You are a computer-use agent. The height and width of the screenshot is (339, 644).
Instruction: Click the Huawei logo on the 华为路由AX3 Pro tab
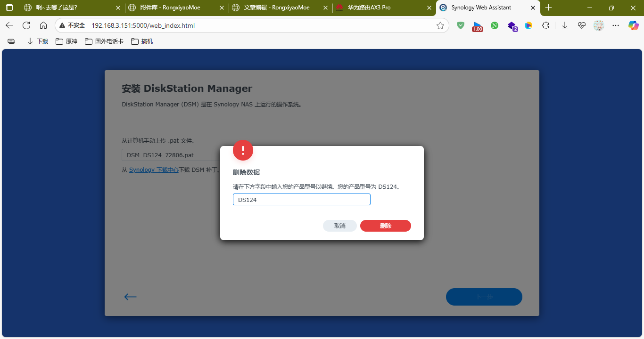click(x=339, y=8)
